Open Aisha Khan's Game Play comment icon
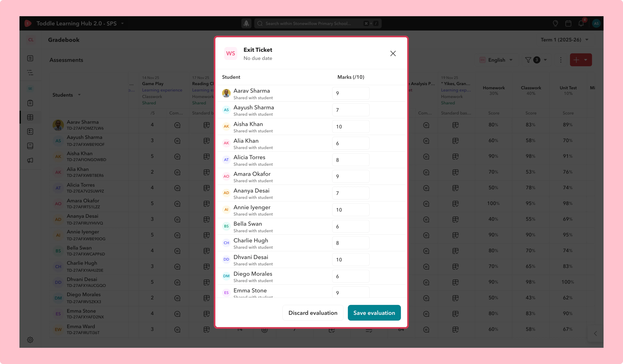This screenshot has width=623, height=364. coord(177,157)
